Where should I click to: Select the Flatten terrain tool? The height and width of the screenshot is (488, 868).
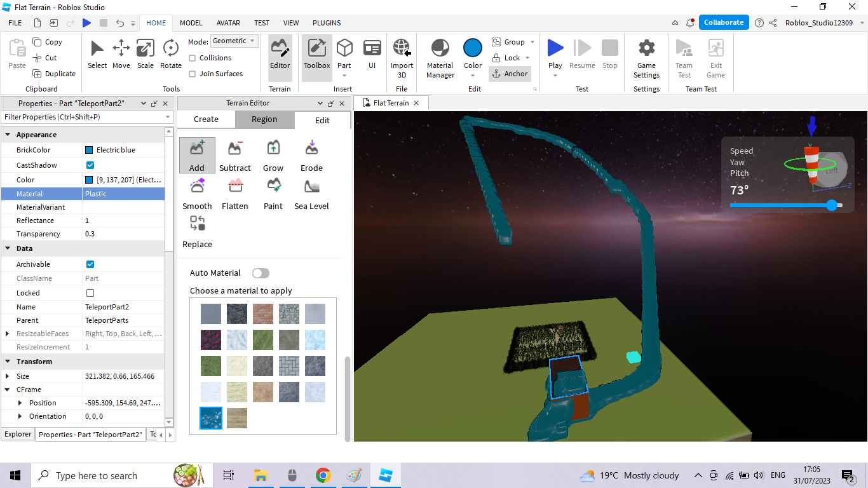point(235,194)
